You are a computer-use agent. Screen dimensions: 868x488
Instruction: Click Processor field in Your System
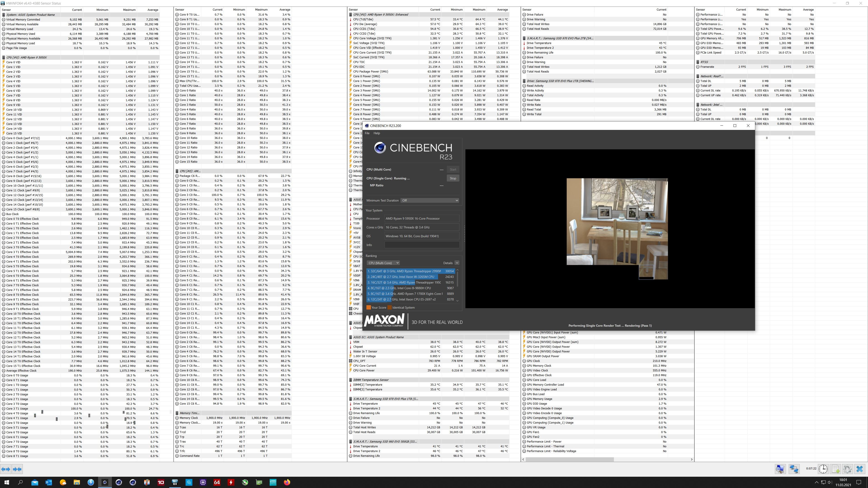(x=422, y=218)
